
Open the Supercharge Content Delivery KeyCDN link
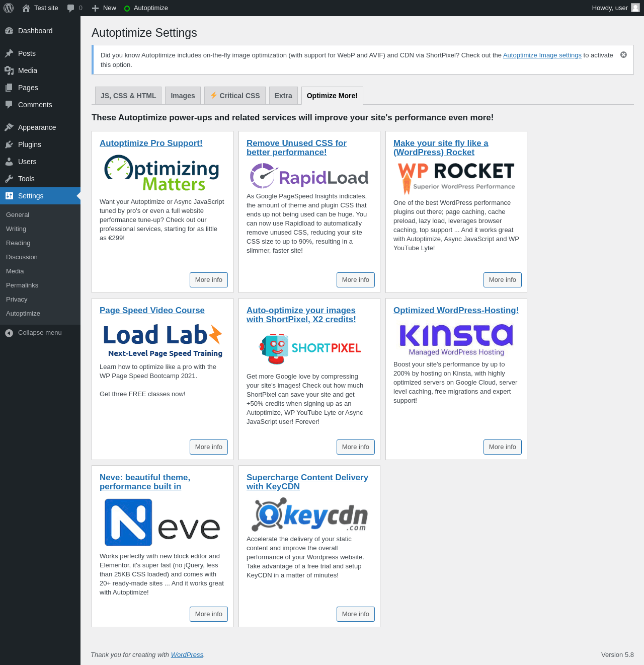click(307, 482)
